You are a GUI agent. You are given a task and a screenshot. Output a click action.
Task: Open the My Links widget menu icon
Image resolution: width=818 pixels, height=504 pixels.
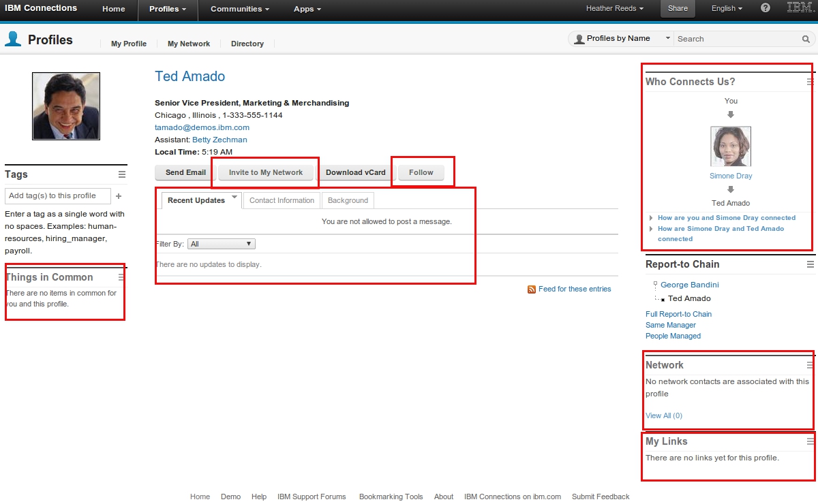pos(811,441)
